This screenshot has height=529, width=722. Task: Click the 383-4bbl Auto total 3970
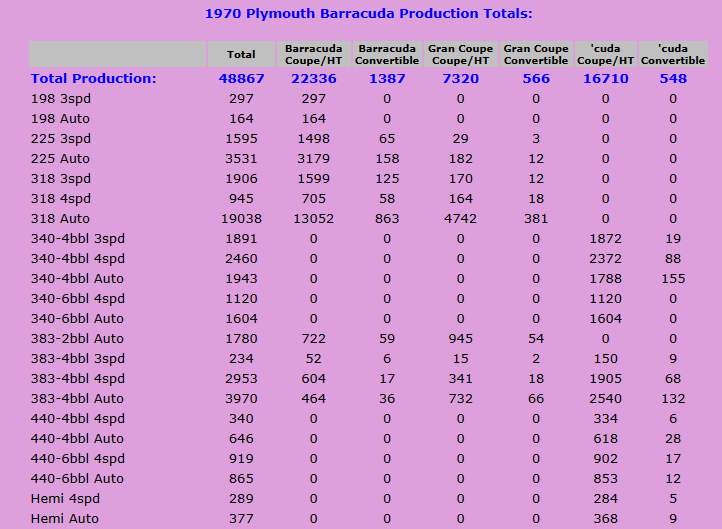(x=241, y=399)
